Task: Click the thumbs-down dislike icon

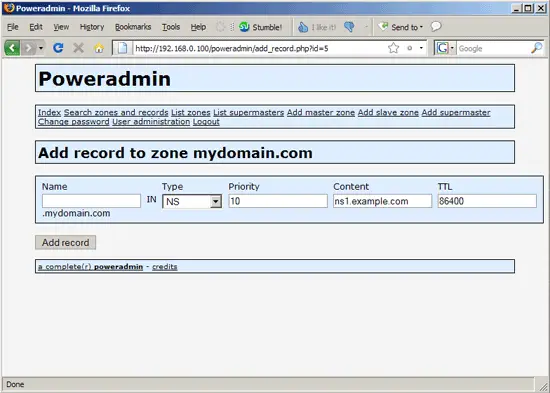Action: 349,27
